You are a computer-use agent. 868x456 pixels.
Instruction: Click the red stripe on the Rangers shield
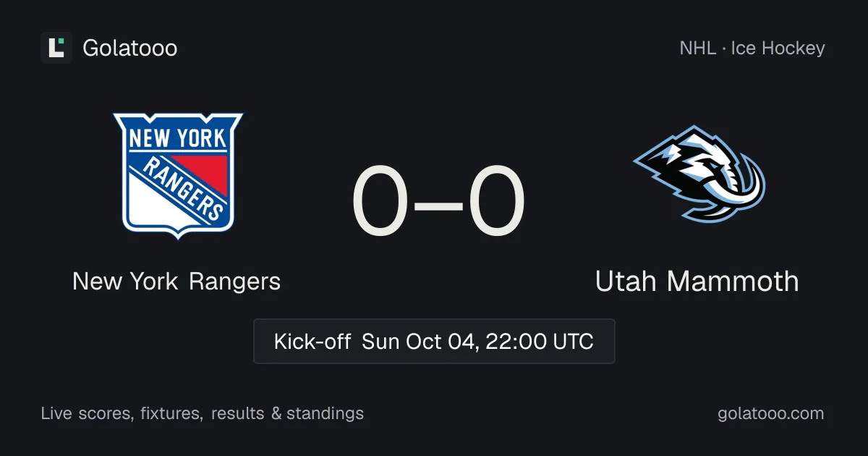pos(202,172)
